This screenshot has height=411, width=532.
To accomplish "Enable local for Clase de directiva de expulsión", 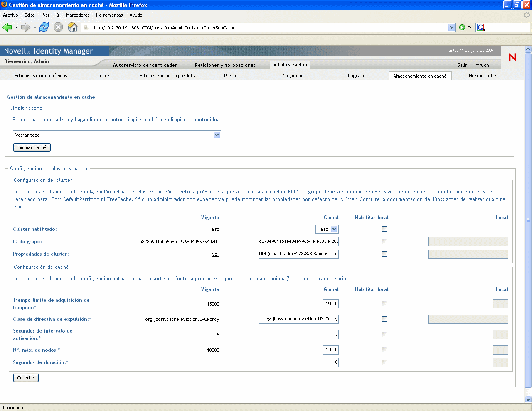I will (x=384, y=319).
